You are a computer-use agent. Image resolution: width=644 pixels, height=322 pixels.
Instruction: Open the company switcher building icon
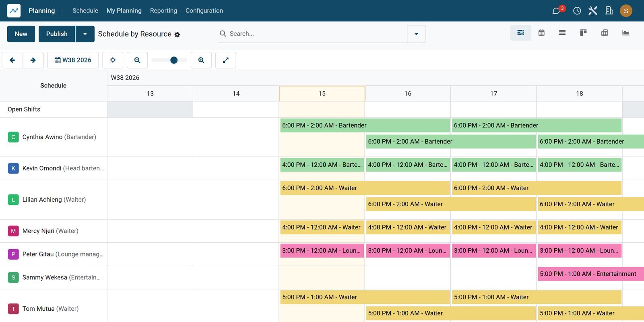point(609,11)
